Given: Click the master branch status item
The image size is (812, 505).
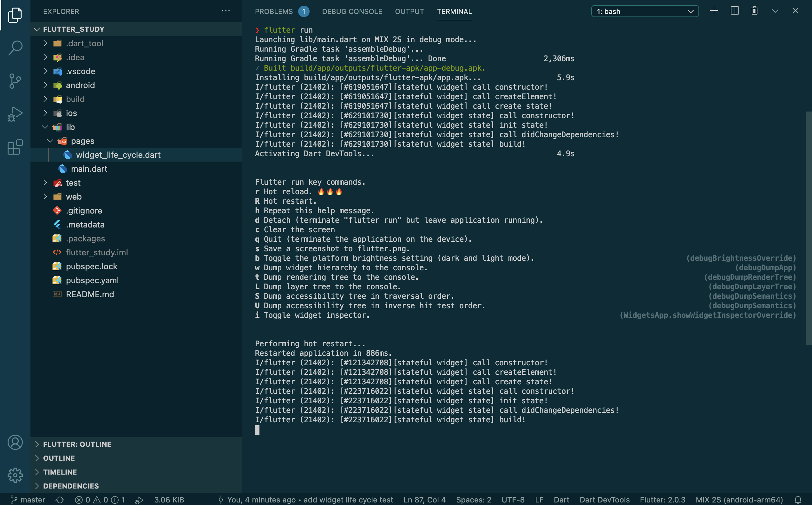Looking at the screenshot, I should coord(28,500).
